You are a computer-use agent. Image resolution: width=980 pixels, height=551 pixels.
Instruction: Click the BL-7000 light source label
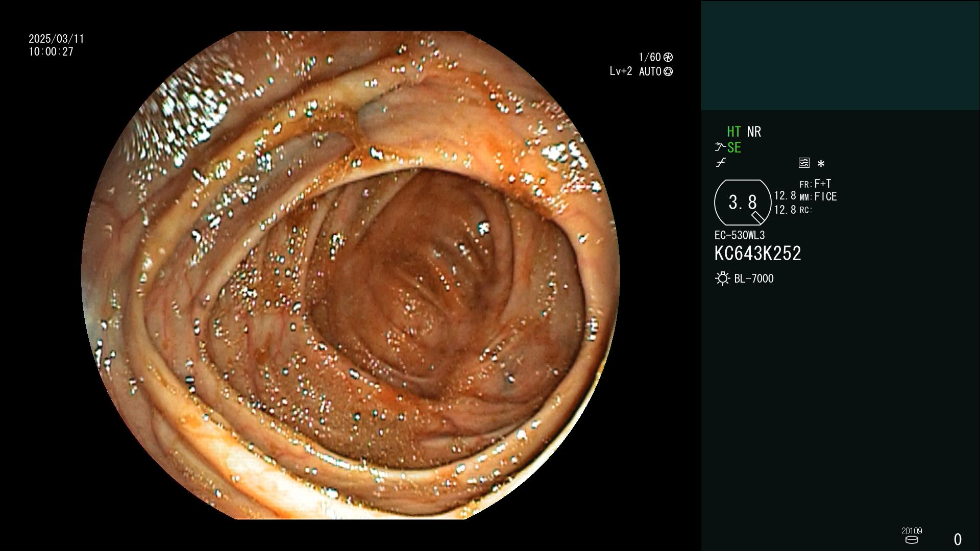click(x=754, y=279)
